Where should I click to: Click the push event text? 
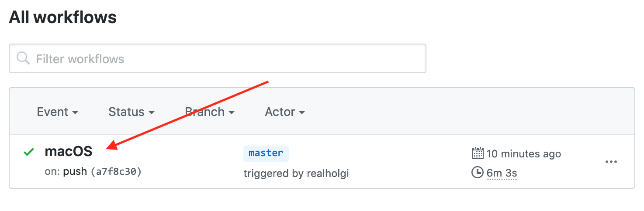pyautogui.click(x=75, y=172)
